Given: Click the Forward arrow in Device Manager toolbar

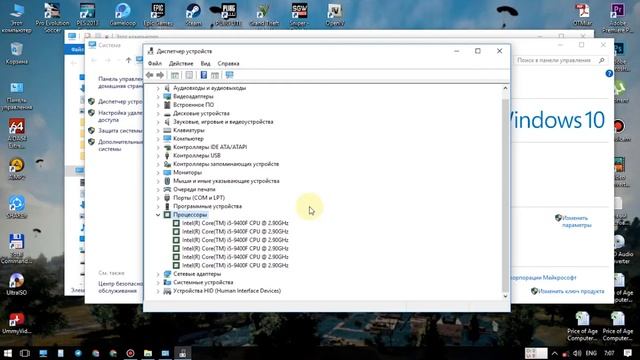Looking at the screenshot, I should (x=160, y=75).
